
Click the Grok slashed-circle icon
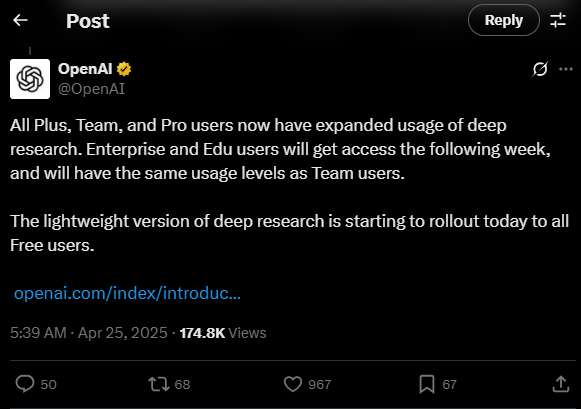click(x=540, y=69)
